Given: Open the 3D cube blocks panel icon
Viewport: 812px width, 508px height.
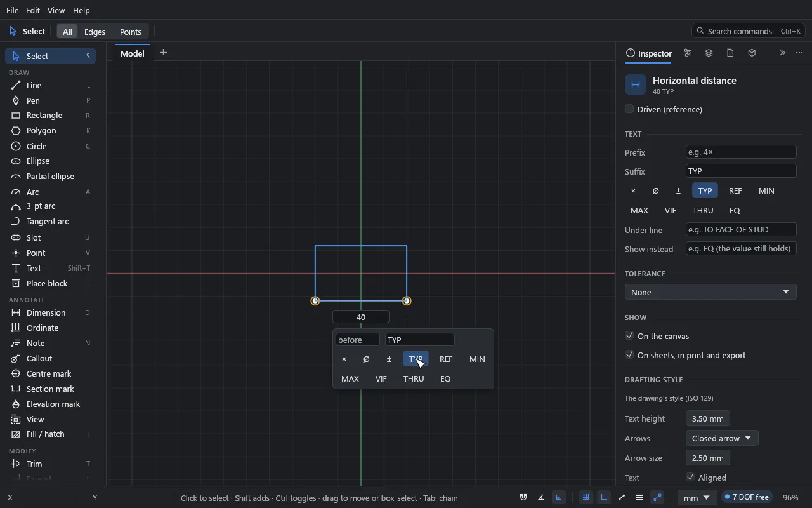Looking at the screenshot, I should coord(752,53).
